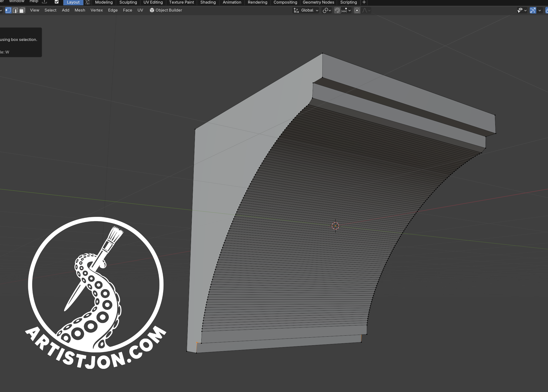
Task: Click the Object Builder menu label
Action: tap(169, 10)
